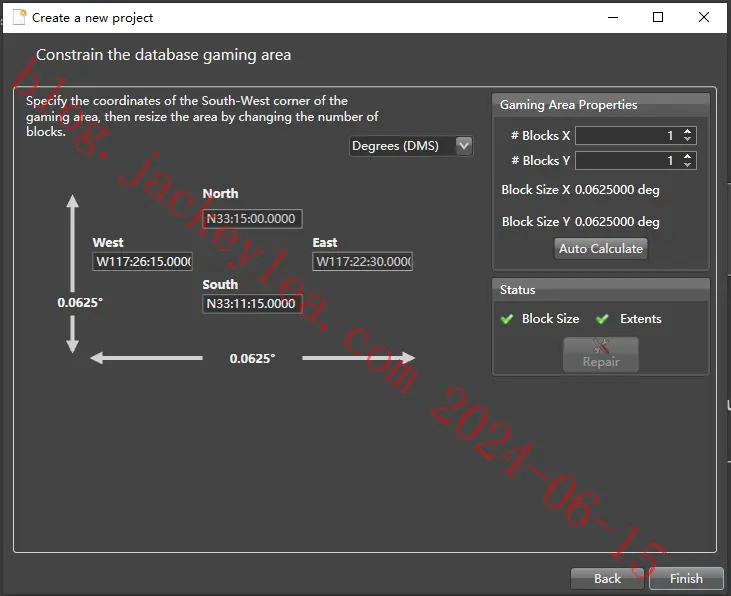The image size is (731, 596).
Task: Increase the Blocks Y value with up arrow
Action: click(687, 157)
